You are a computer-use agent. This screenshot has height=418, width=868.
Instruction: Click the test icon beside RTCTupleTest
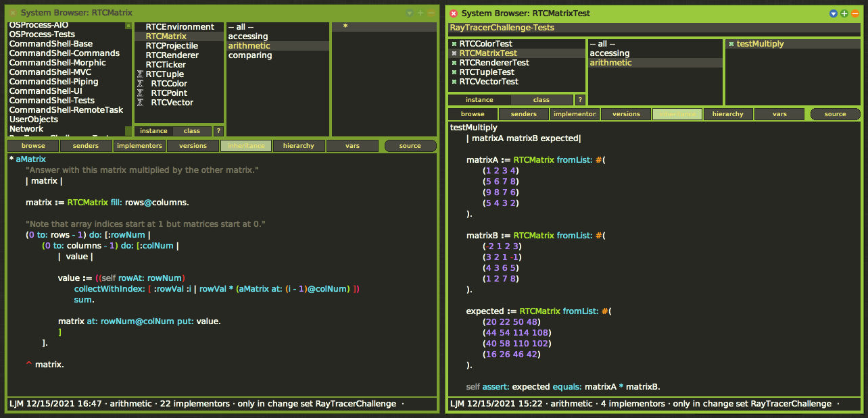454,72
